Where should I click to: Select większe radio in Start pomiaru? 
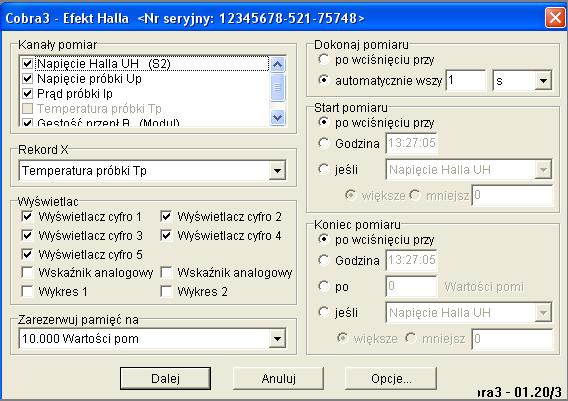click(x=350, y=195)
